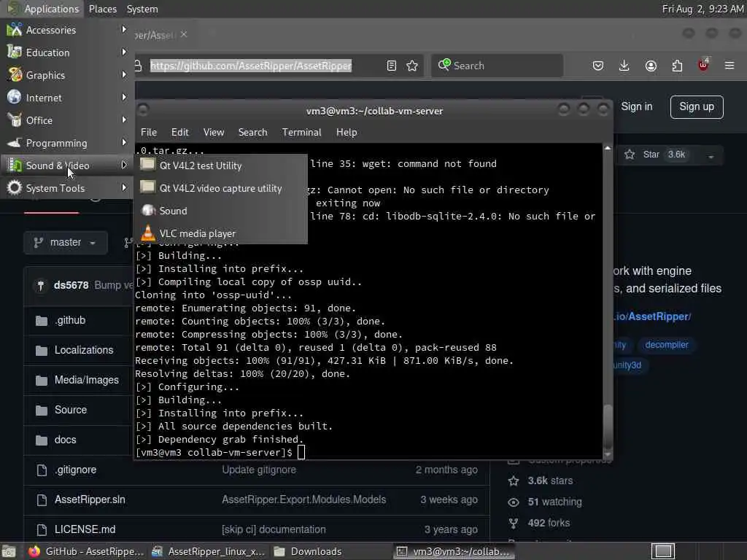Open the Terminal menu in terminal window

click(x=301, y=133)
